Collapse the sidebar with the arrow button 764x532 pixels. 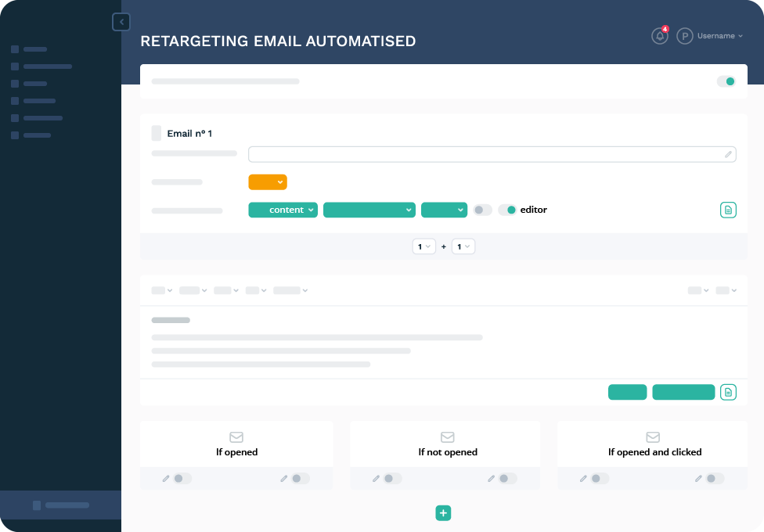click(x=121, y=22)
